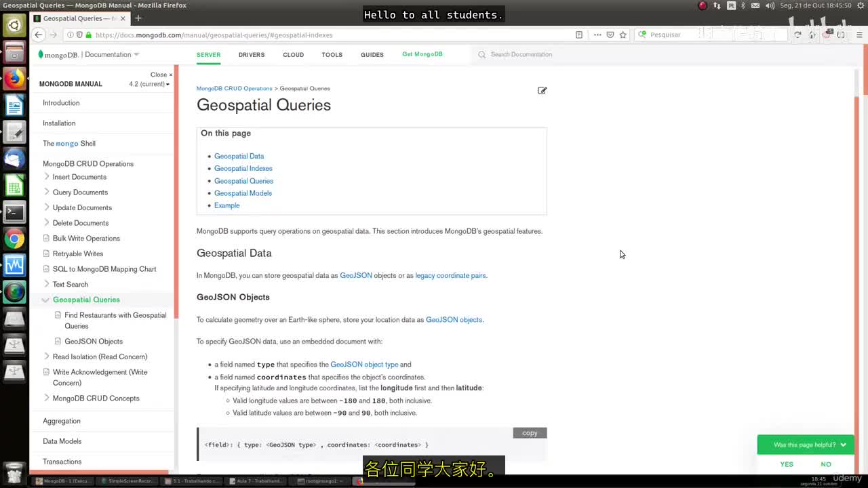The image size is (868, 488).
Task: Open the Documentation dropdown menu
Action: tap(112, 54)
